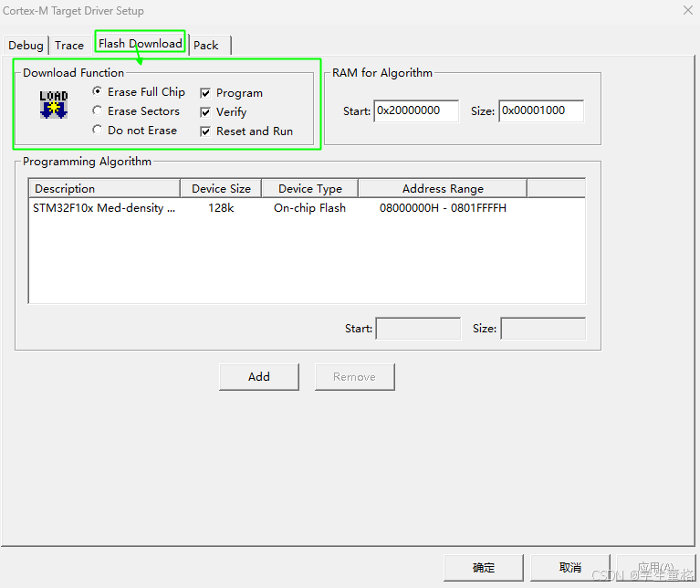Screen dimensions: 700x588
Task: Select the STM32F10x Med-density algorithm row
Action: tap(307, 208)
